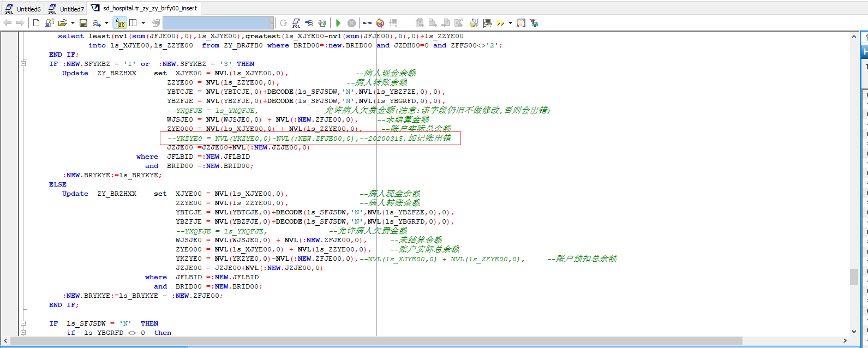868x348 pixels.
Task: Click the new database object wizard icon
Action: point(50,23)
